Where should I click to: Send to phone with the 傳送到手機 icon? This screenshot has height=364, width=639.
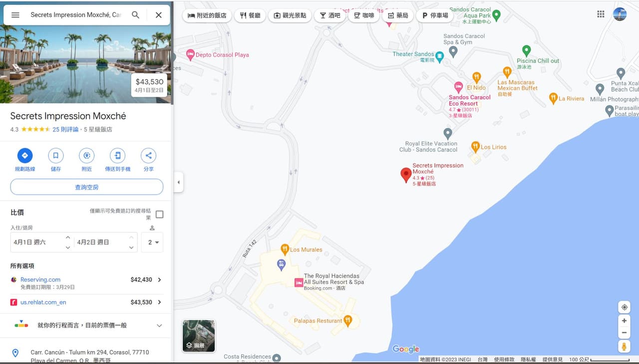coord(118,156)
